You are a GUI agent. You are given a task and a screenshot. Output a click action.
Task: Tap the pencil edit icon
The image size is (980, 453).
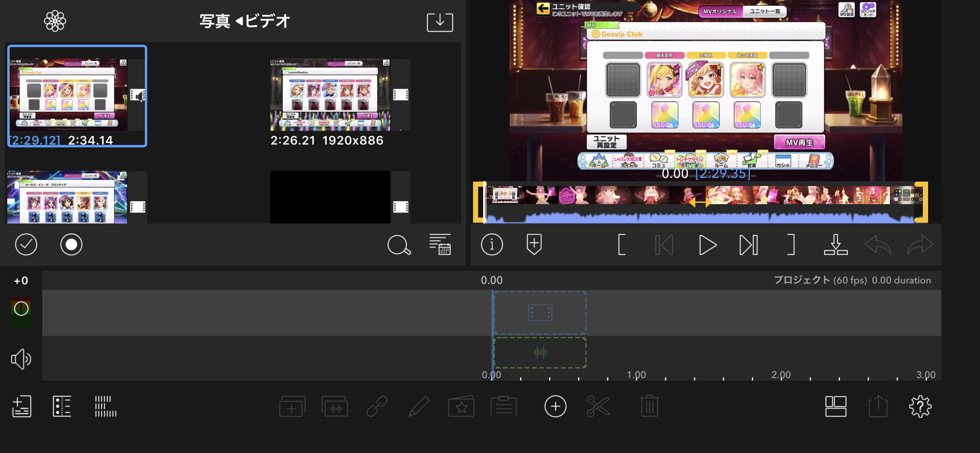pyautogui.click(x=419, y=406)
